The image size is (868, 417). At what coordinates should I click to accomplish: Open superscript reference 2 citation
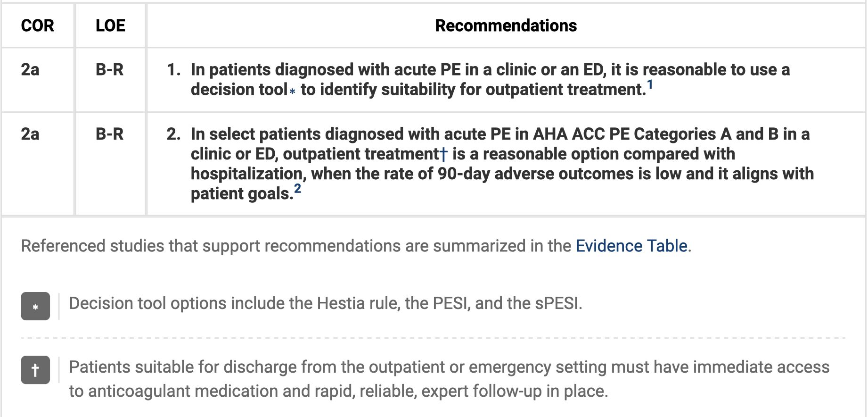297,189
